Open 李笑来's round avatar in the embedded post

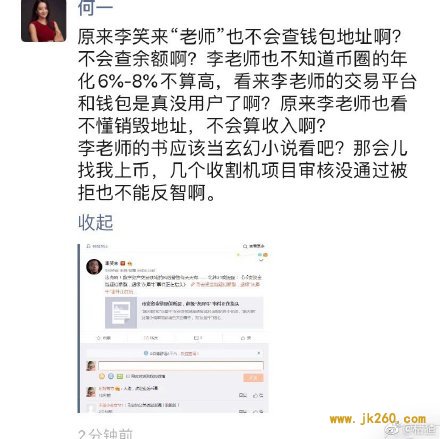94,267
